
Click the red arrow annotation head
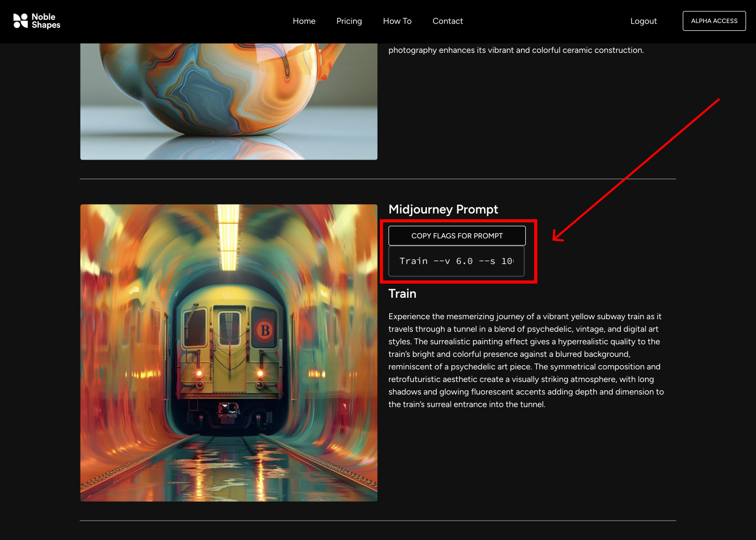click(x=557, y=238)
